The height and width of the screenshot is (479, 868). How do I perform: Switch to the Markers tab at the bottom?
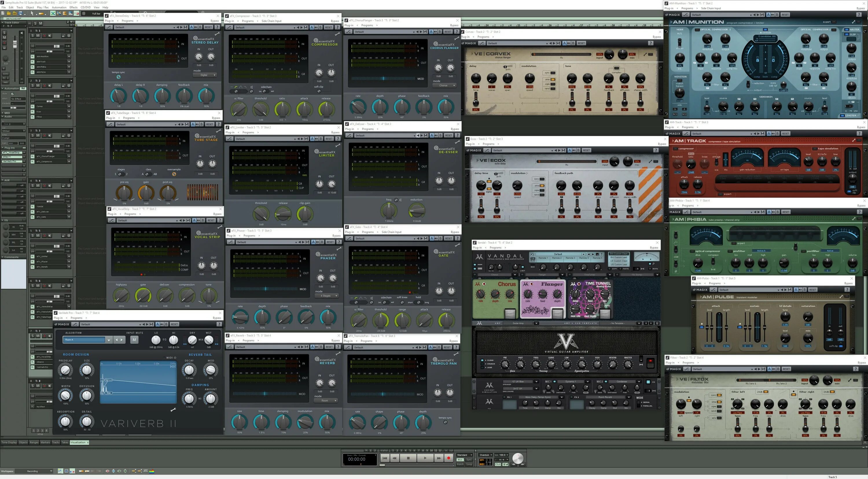(x=45, y=442)
